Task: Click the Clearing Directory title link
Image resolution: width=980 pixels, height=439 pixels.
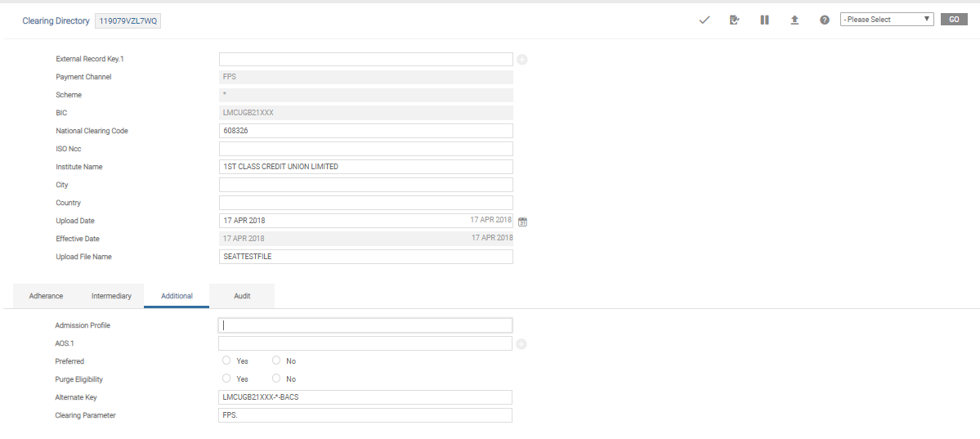Action: click(56, 21)
